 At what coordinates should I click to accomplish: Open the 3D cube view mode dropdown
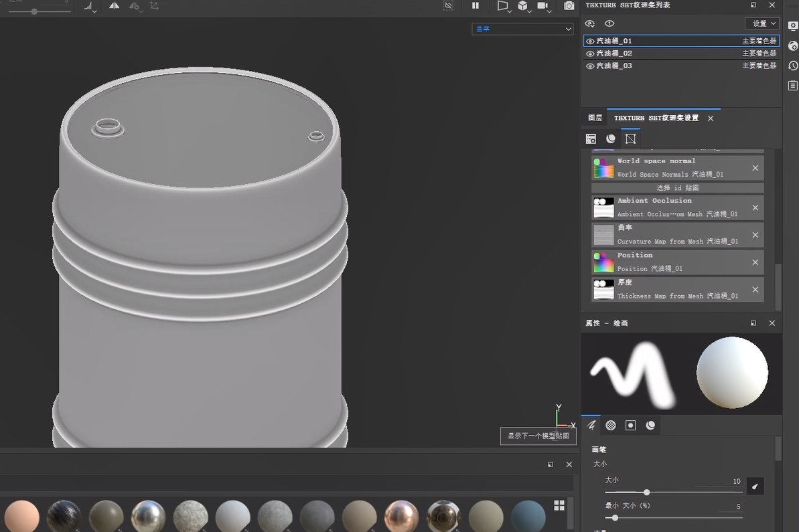(524, 6)
